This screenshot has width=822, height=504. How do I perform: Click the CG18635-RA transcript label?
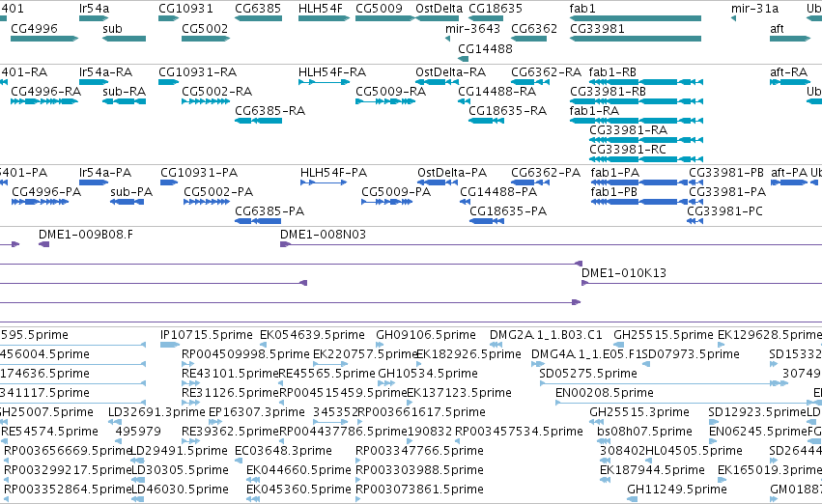(x=507, y=110)
